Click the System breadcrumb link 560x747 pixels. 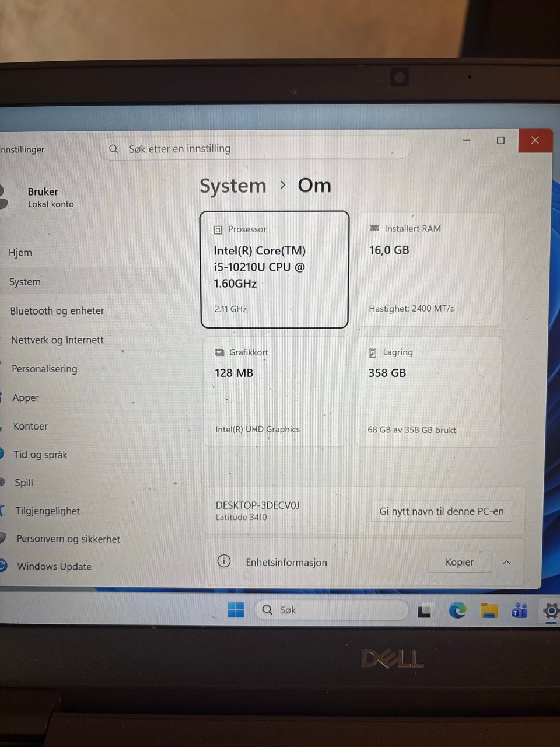pyautogui.click(x=233, y=186)
